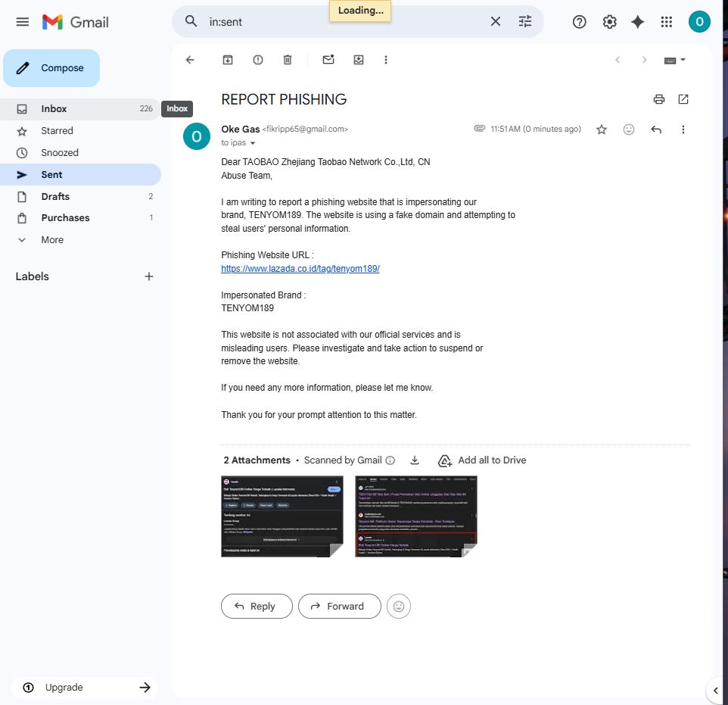Viewport: 728px width, 705px height.
Task: Click the Gmail logo
Action: click(75, 22)
